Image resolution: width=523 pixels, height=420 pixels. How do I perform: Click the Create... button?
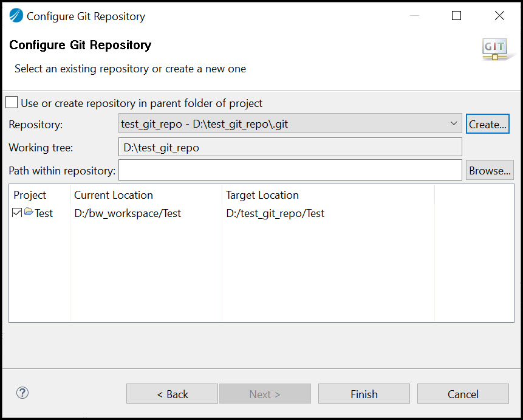[488, 123]
